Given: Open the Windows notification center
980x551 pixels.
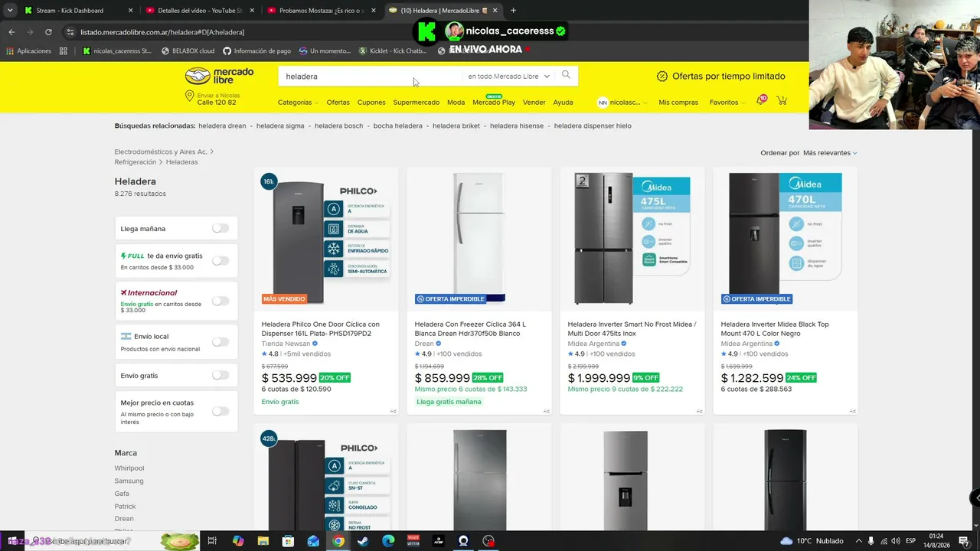Looking at the screenshot, I should [x=964, y=541].
